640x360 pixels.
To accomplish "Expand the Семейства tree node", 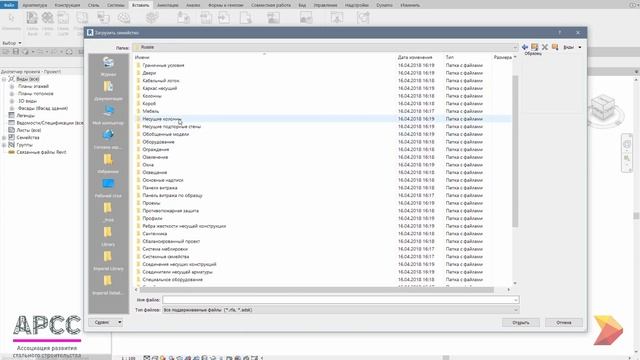I will (4, 138).
